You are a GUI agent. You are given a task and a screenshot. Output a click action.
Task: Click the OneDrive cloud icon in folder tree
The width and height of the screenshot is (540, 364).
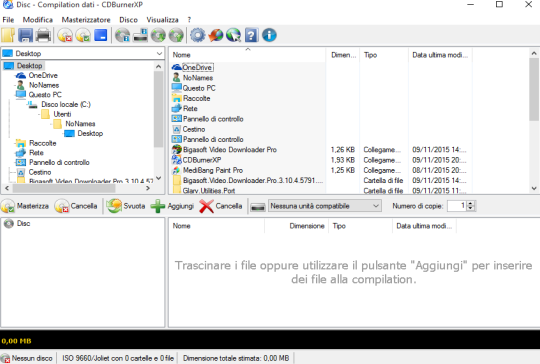pos(21,75)
